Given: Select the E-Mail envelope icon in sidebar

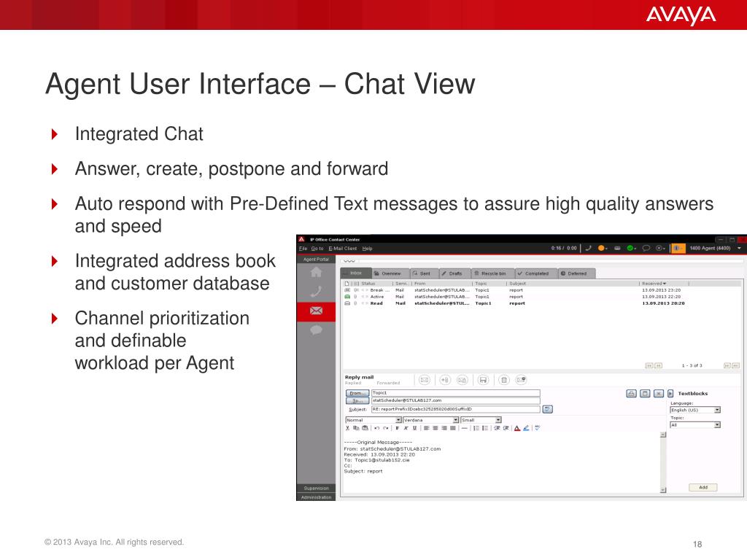Looking at the screenshot, I should (x=316, y=311).
